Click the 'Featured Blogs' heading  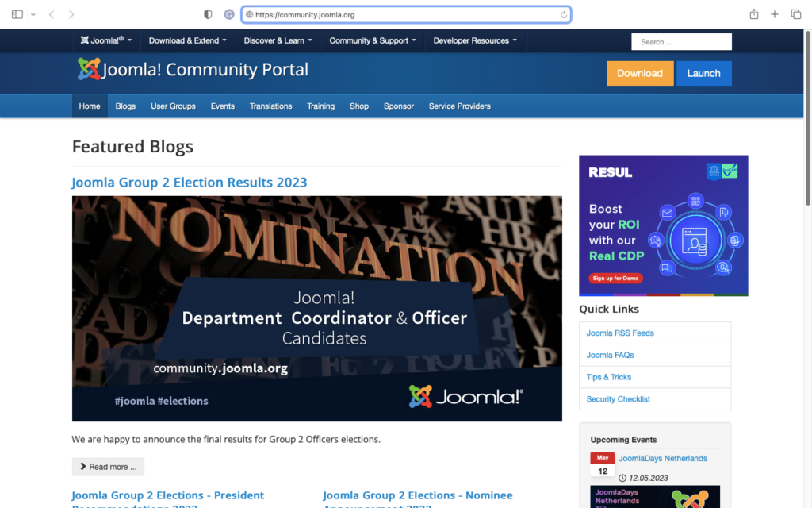(132, 147)
